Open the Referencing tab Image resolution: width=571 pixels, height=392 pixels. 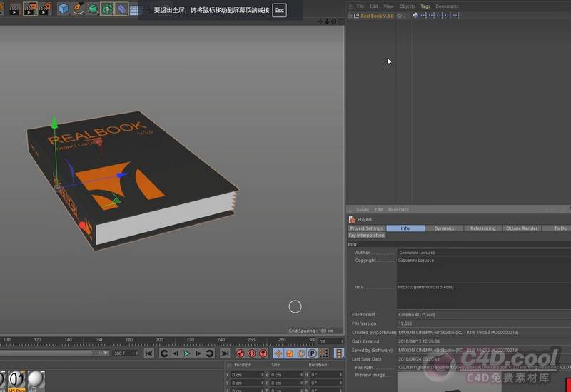click(483, 228)
